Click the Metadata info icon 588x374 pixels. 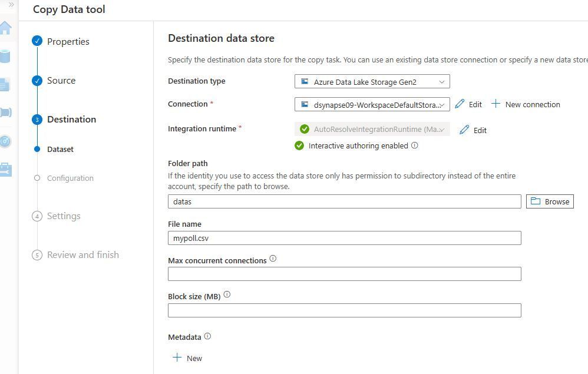[x=207, y=336]
